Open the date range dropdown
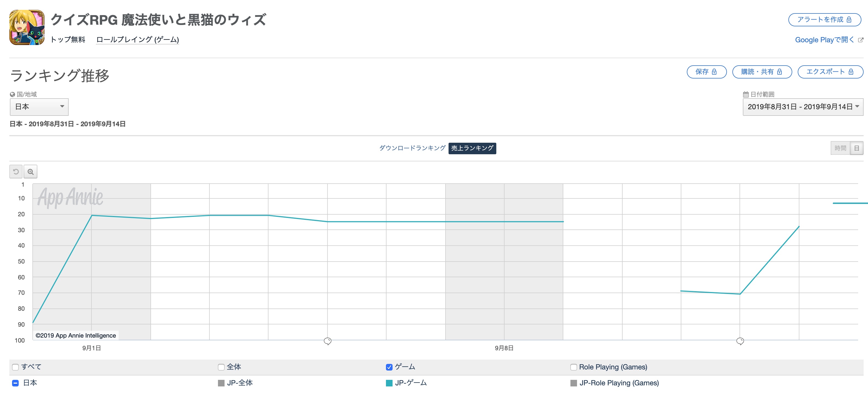 click(x=803, y=107)
